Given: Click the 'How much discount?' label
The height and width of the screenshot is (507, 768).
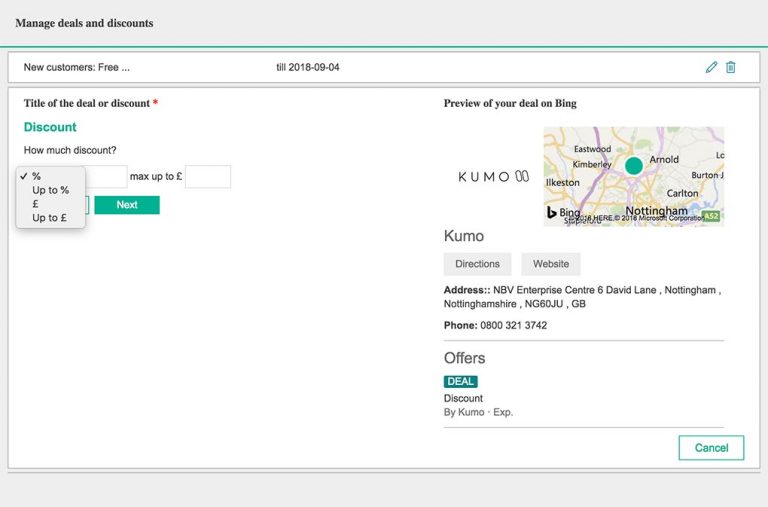Looking at the screenshot, I should [70, 150].
